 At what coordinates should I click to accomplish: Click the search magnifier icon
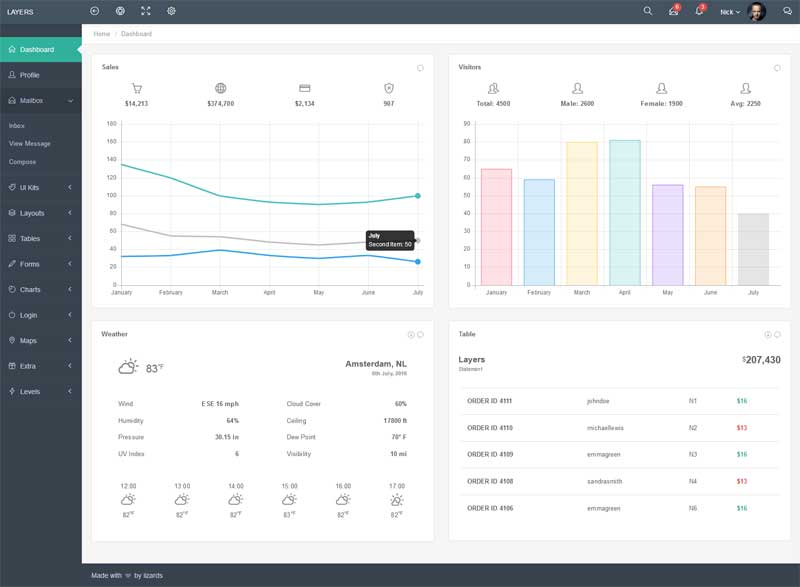tap(647, 11)
